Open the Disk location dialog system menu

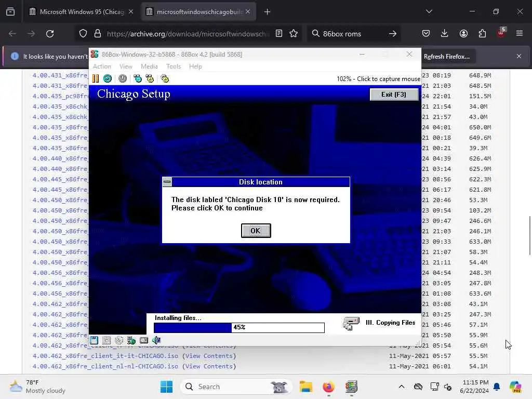pos(167,182)
